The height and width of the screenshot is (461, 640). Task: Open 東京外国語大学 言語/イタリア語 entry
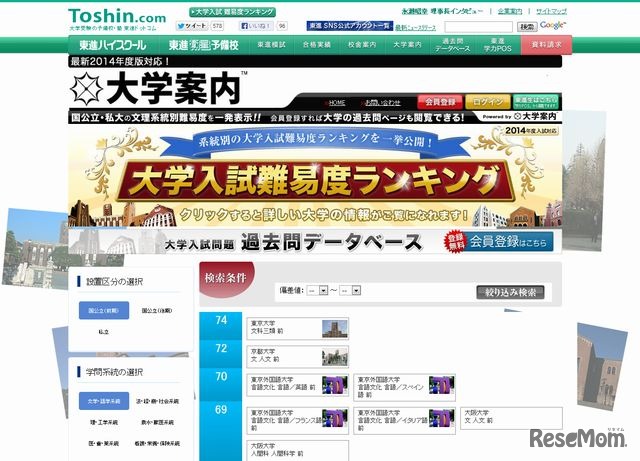(x=404, y=421)
